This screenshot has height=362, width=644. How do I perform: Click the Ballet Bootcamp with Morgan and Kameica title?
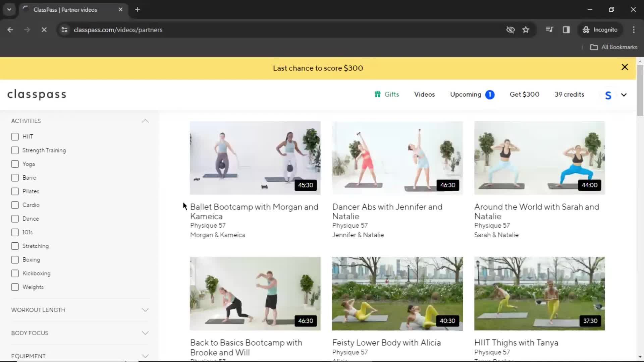pyautogui.click(x=254, y=212)
